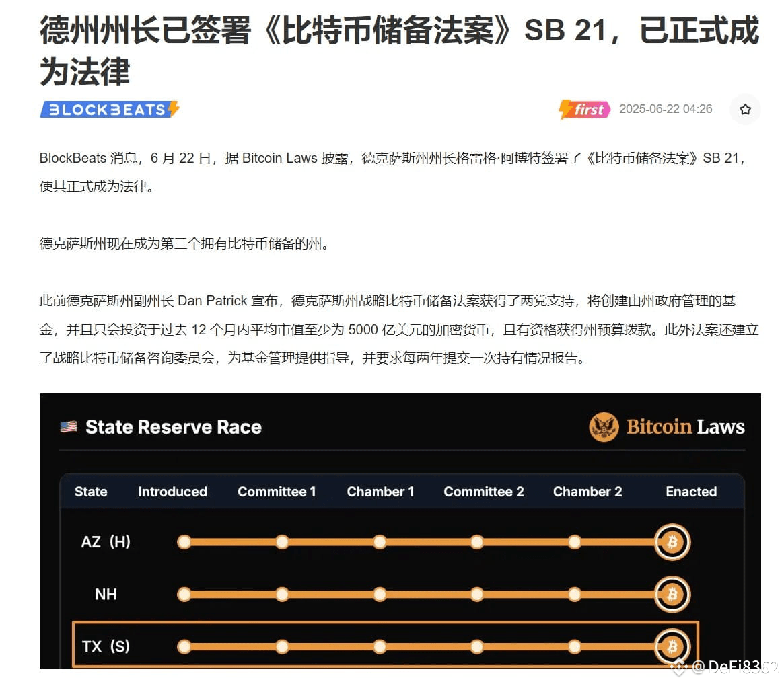Click the timestamp 2025-06-22 04:26

pyautogui.click(x=666, y=109)
